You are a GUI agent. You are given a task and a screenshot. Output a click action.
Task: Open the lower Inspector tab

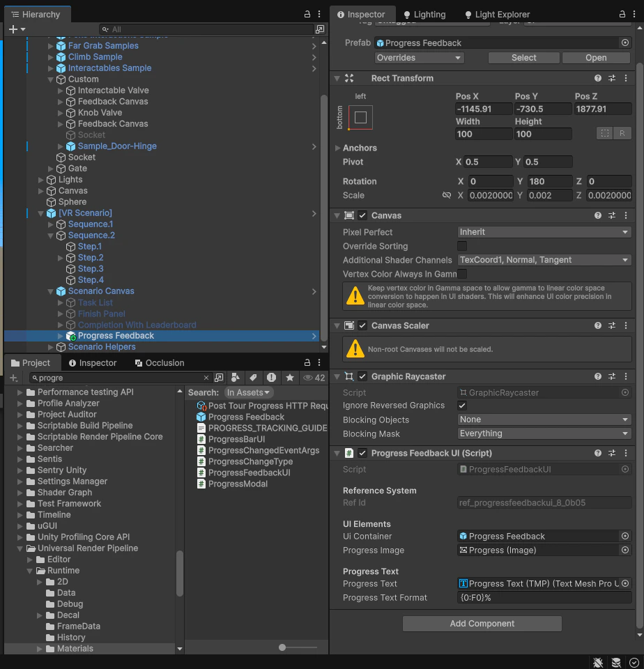[93, 362]
